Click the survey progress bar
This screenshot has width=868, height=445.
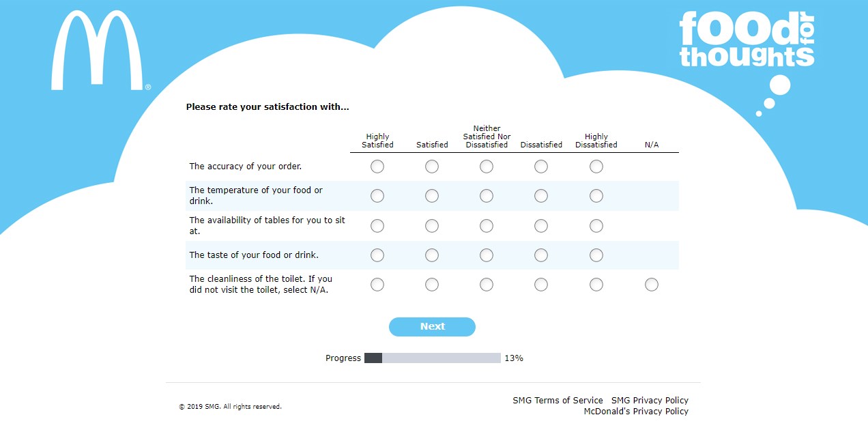(433, 358)
